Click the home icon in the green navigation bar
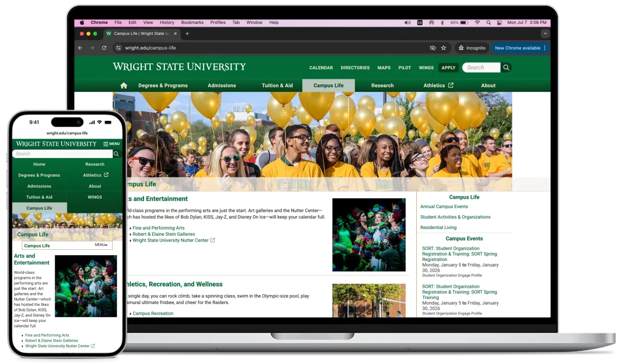Viewport: 626px width, 364px height. pos(123,85)
